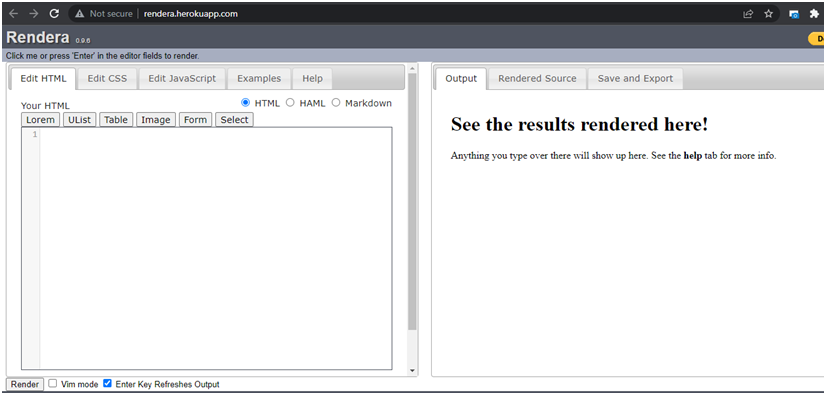Reload the page with refresh icon
Screen dimensions: 826x395
[54, 14]
